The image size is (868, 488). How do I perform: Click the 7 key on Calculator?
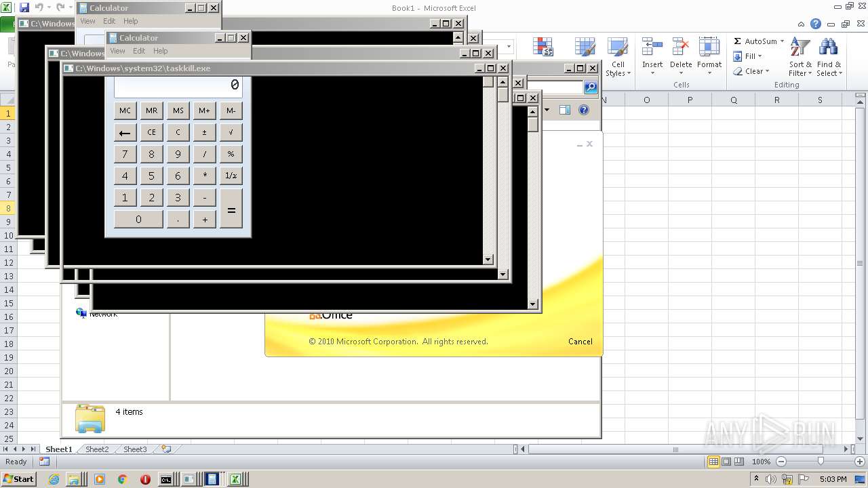(125, 154)
